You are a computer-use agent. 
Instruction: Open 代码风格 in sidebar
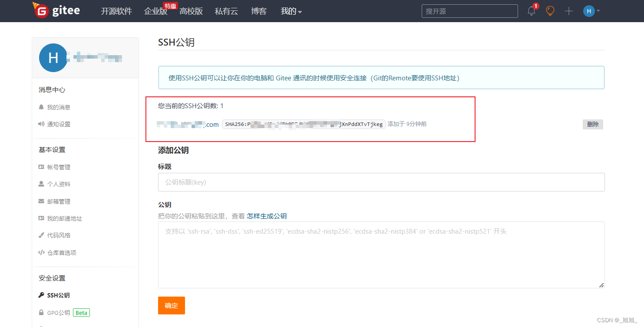pyautogui.click(x=59, y=235)
